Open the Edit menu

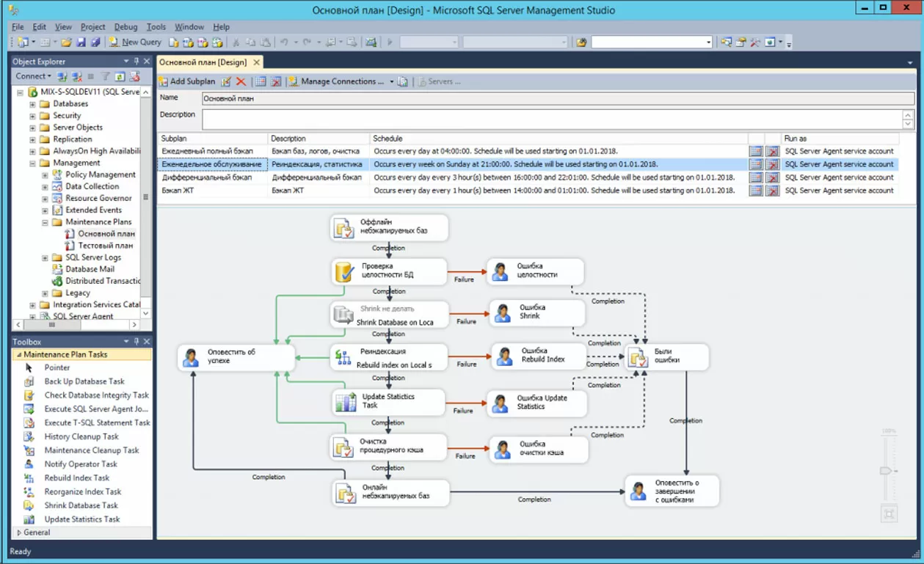pyautogui.click(x=40, y=27)
